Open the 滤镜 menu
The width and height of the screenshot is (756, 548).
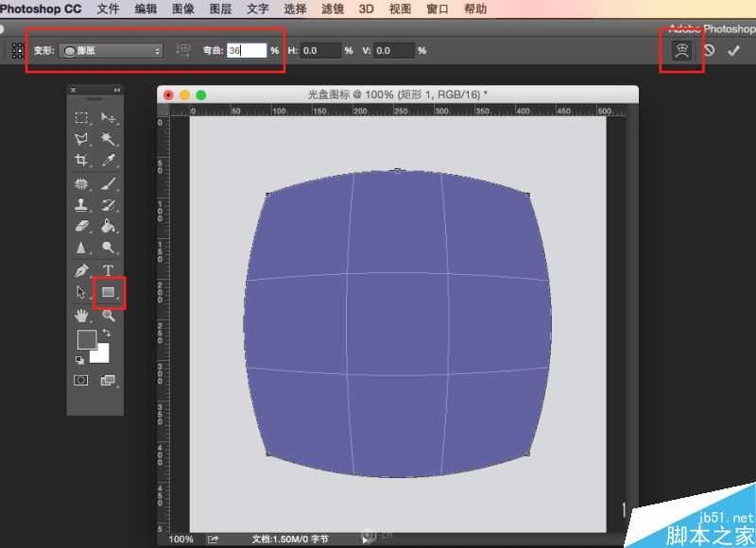[333, 9]
